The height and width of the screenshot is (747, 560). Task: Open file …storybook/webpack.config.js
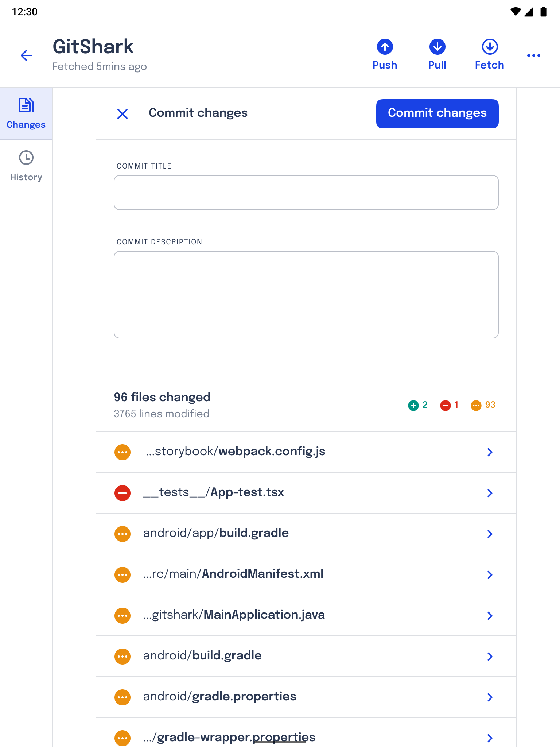coord(306,452)
